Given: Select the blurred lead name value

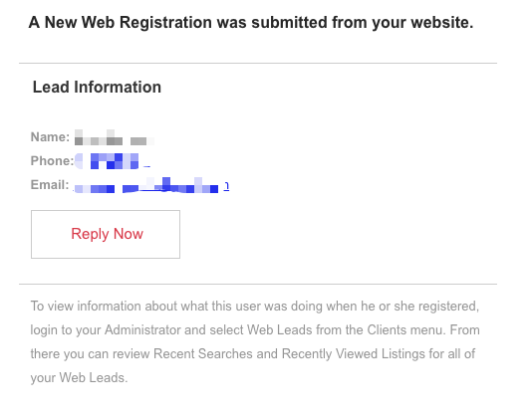Looking at the screenshot, I should click(x=114, y=137).
